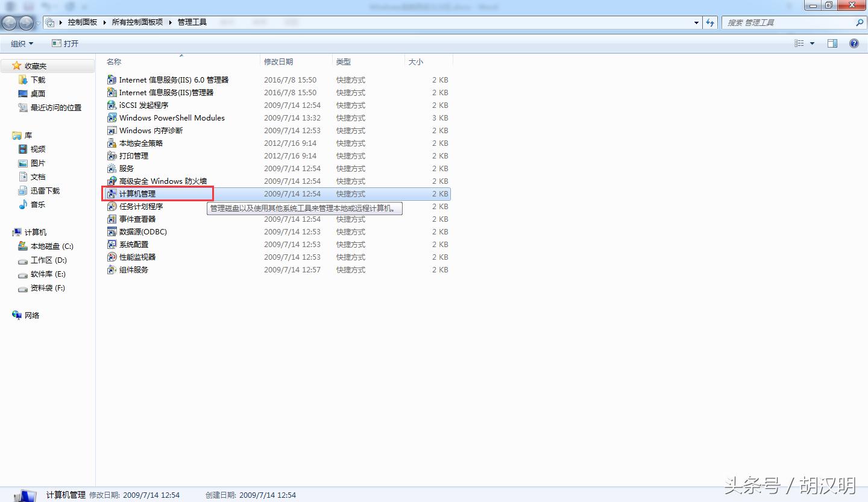Open 软件库 (E:) drive
This screenshot has width=868, height=502.
click(x=48, y=274)
